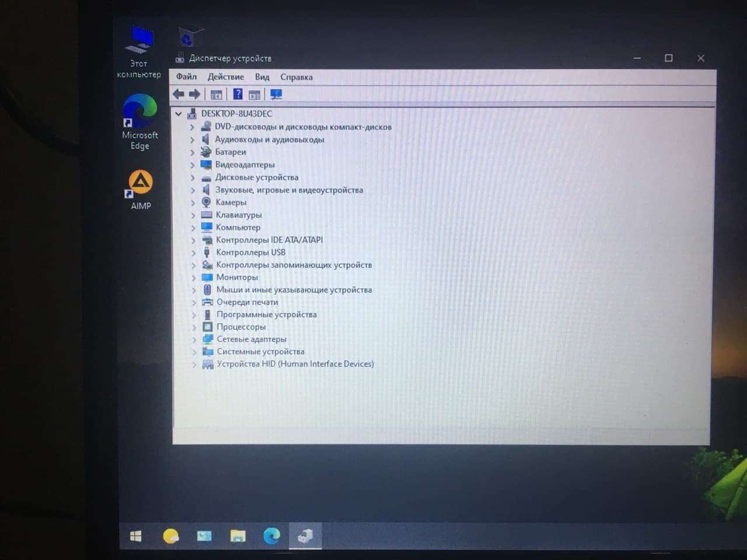Click the Батареи battery icon

pos(205,152)
